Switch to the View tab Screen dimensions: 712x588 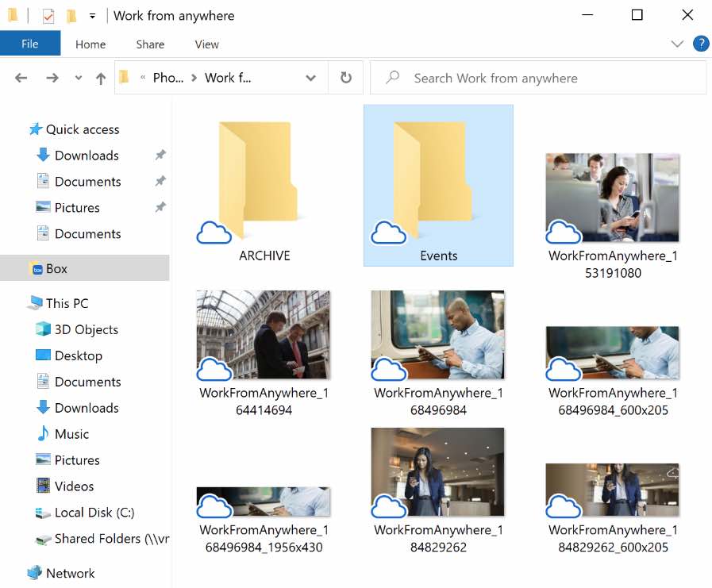click(206, 44)
